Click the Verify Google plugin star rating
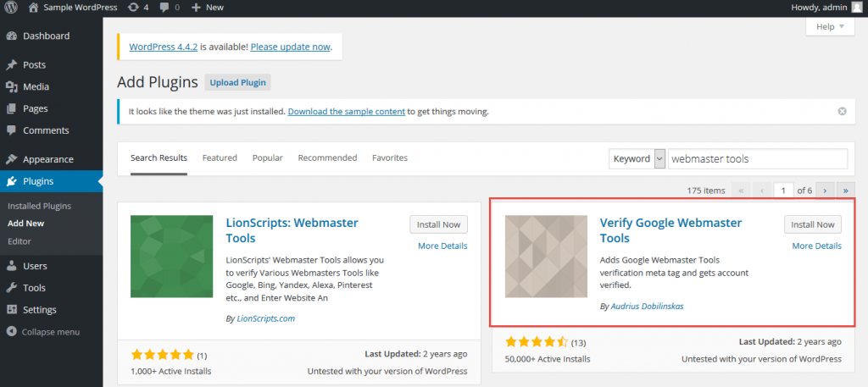 coord(537,341)
